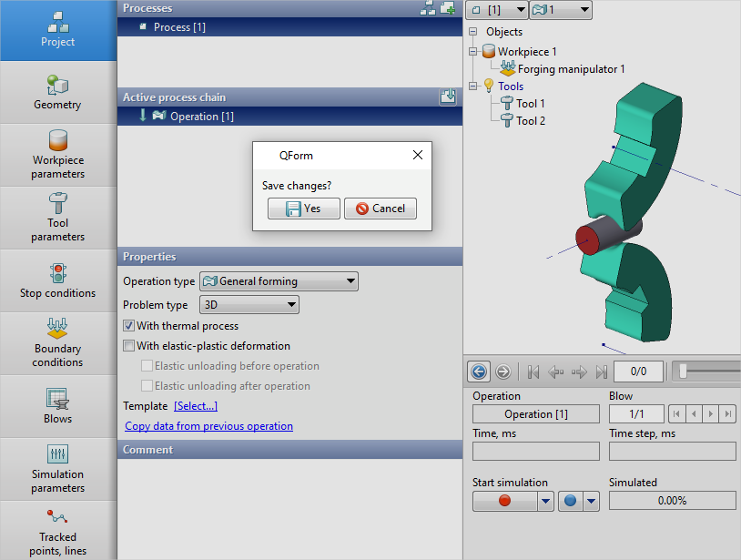Click Copy data from previous operation link
741x560 pixels.
(208, 426)
